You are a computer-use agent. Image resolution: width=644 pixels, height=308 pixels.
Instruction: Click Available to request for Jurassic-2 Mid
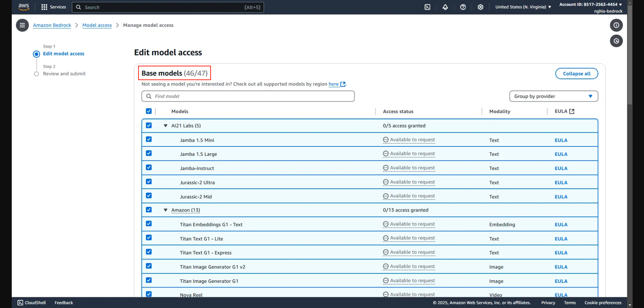coord(412,196)
